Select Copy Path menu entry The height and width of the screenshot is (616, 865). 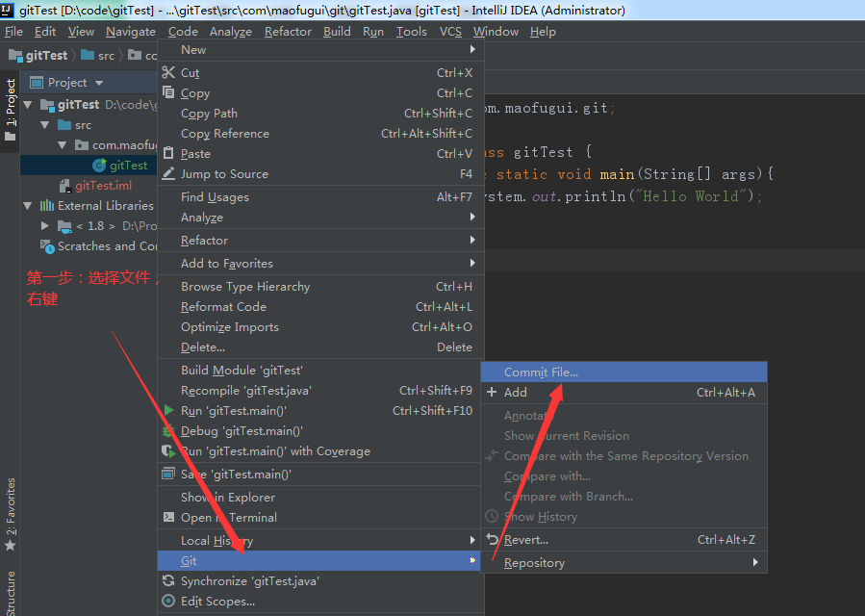click(x=320, y=114)
